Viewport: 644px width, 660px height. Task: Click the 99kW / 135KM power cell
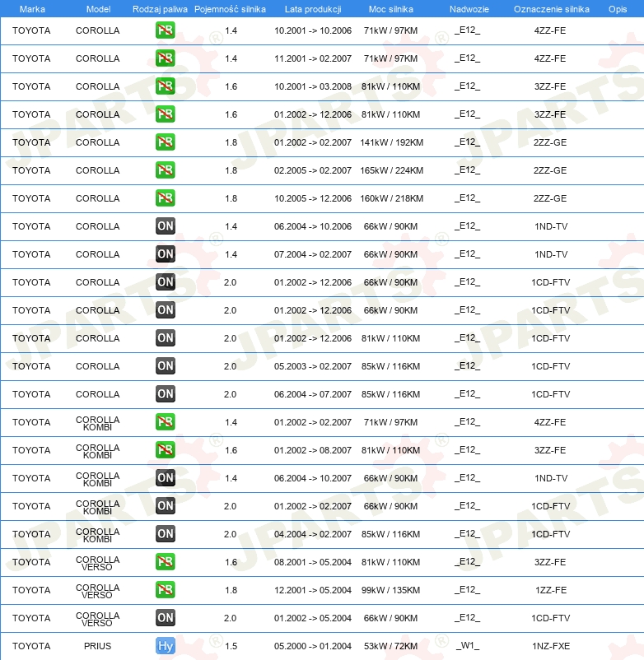click(391, 590)
